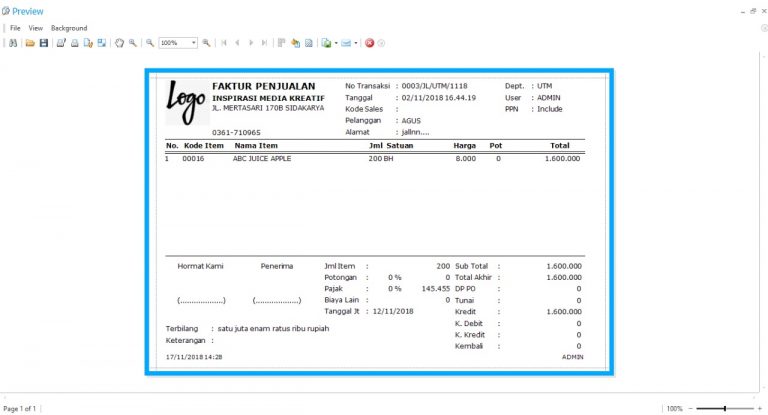
Task: Click the status bar zoom slider handle
Action: 724,408
